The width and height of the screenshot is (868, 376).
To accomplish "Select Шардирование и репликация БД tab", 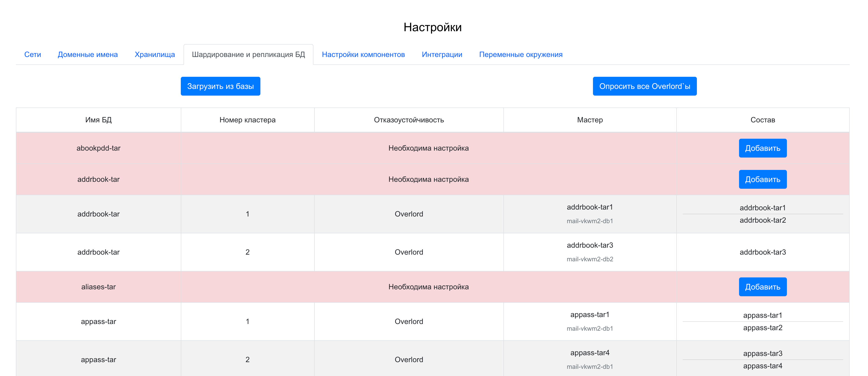I will [248, 54].
